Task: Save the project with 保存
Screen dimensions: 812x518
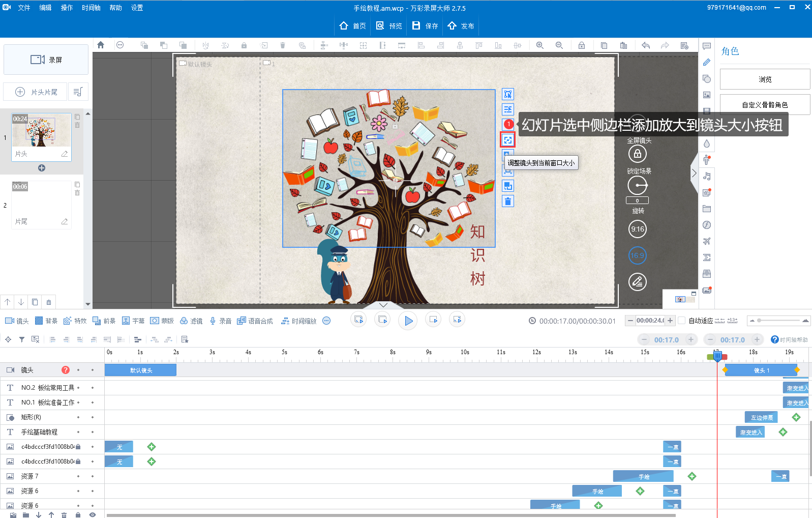Action: point(425,26)
